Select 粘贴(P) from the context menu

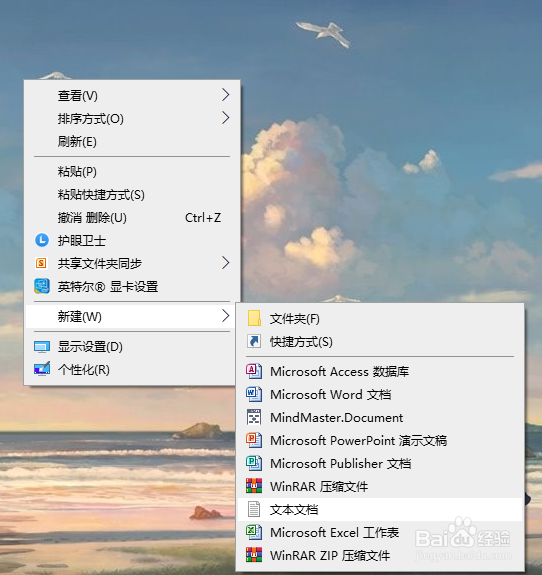132,172
